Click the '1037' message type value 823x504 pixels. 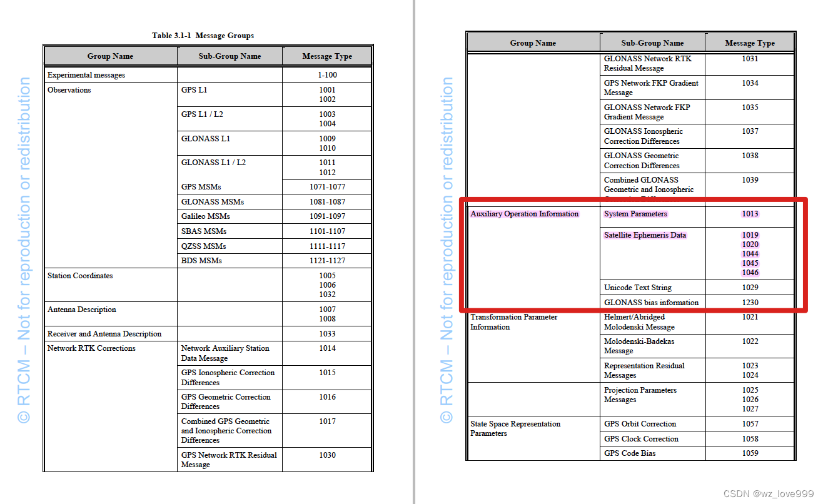coord(750,131)
